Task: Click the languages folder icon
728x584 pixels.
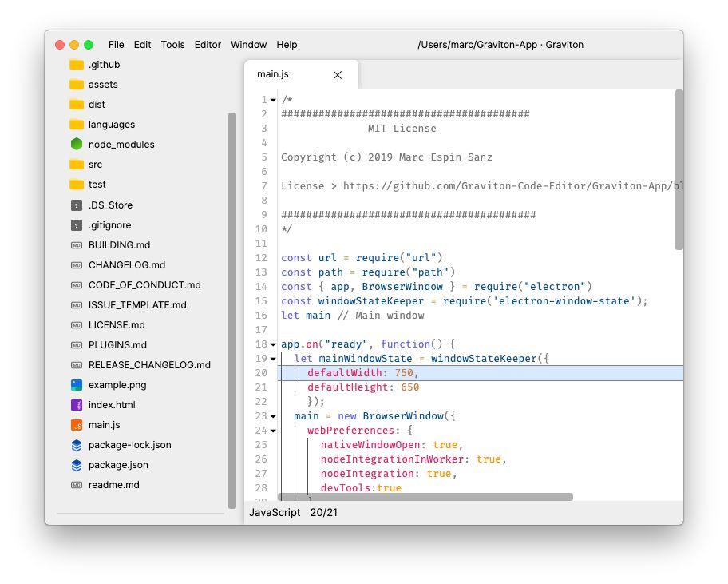Action: (x=77, y=125)
